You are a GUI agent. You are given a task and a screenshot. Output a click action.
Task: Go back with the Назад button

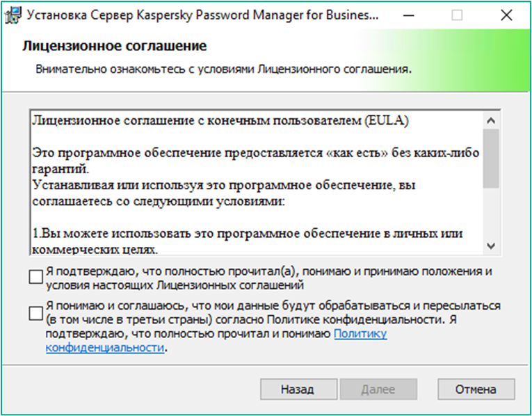(x=298, y=389)
